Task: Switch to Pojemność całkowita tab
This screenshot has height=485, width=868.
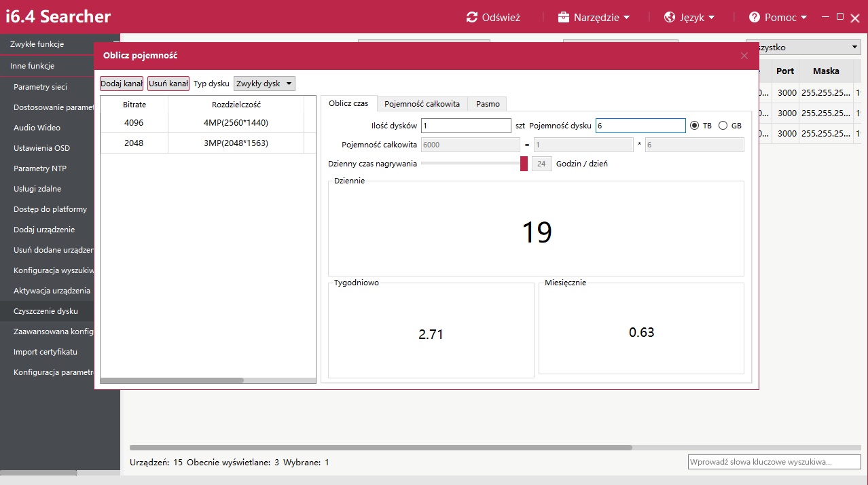Action: coord(422,104)
